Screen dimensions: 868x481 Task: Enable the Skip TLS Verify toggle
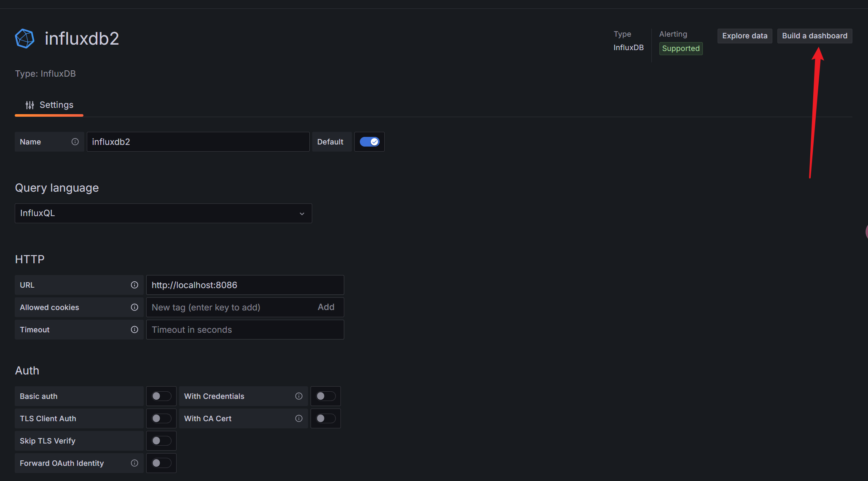(x=161, y=441)
